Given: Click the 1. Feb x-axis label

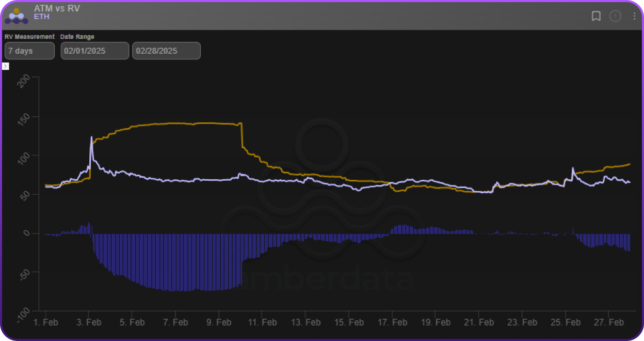Looking at the screenshot, I should pos(45,322).
